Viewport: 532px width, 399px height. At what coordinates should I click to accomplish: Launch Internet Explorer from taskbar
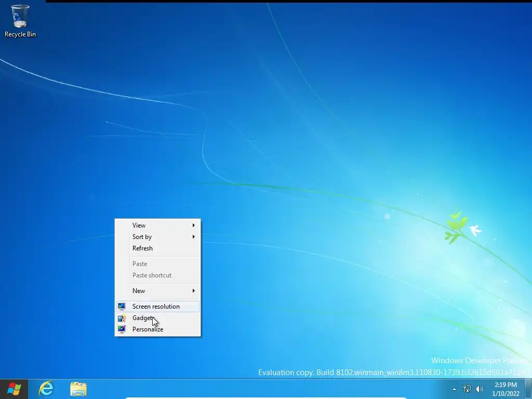(46, 389)
